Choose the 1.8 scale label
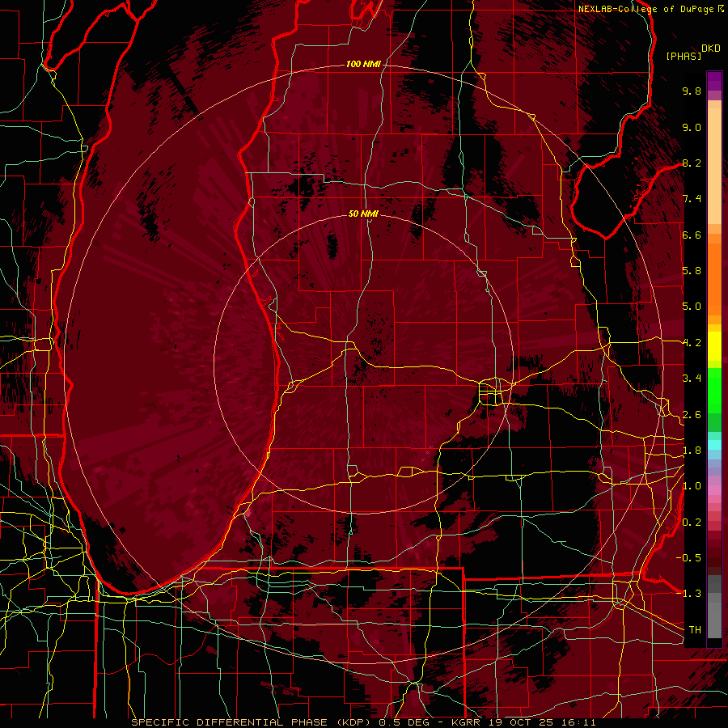Image resolution: width=728 pixels, height=728 pixels. pos(692,451)
